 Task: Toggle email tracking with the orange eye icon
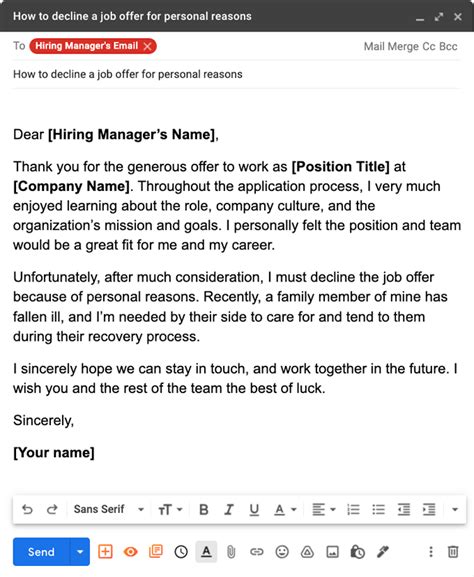(131, 552)
